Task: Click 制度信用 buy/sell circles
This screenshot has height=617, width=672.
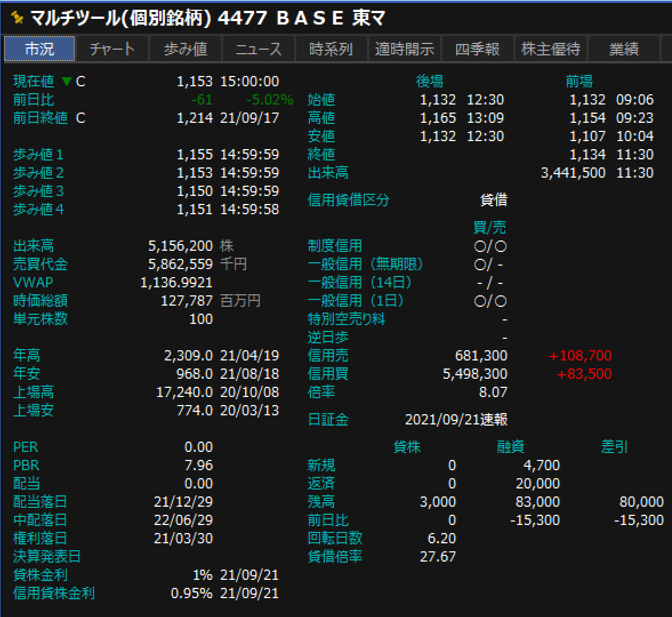Action: tap(490, 246)
